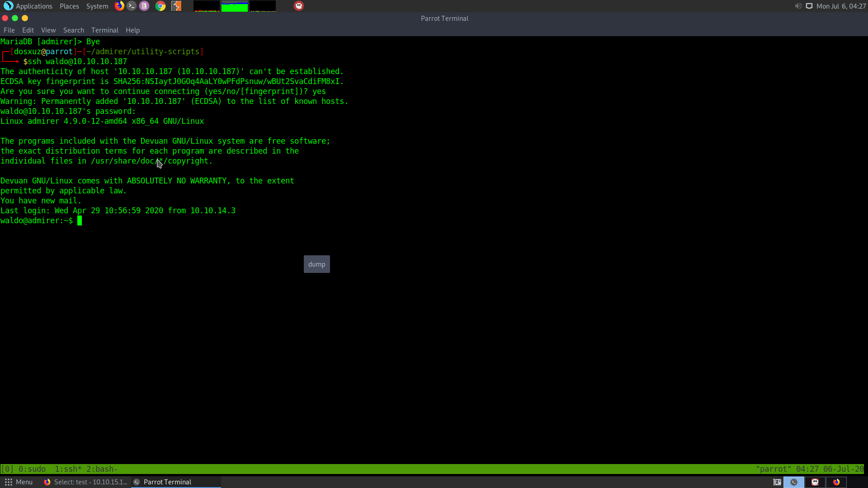The height and width of the screenshot is (488, 868).
Task: Launch Google Chrome from top panel
Action: [x=160, y=6]
